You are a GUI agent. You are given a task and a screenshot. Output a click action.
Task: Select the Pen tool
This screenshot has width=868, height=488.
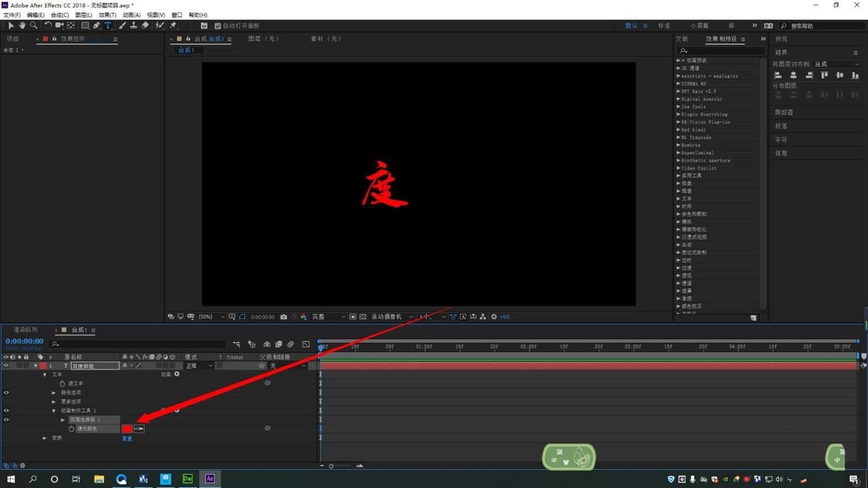tap(96, 25)
